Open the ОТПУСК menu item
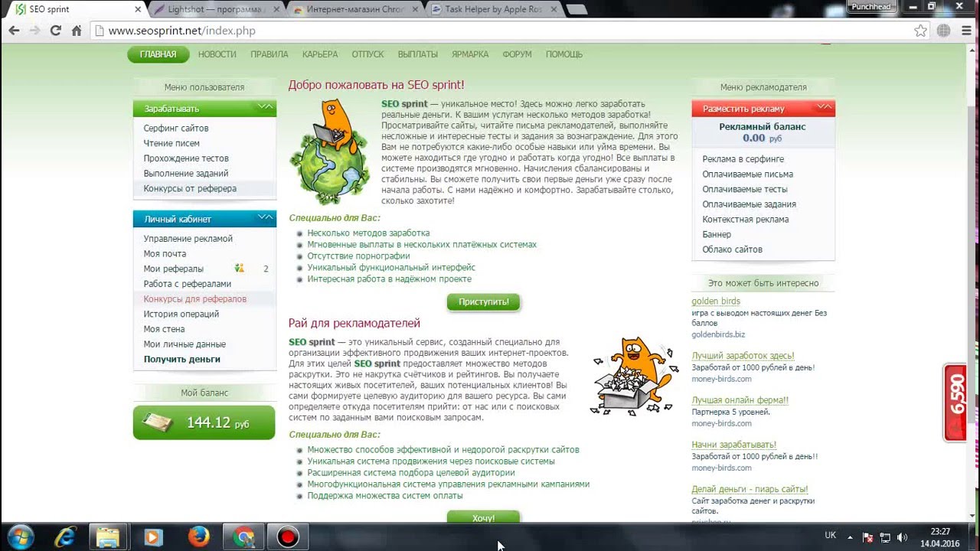The image size is (980, 551). 367,54
